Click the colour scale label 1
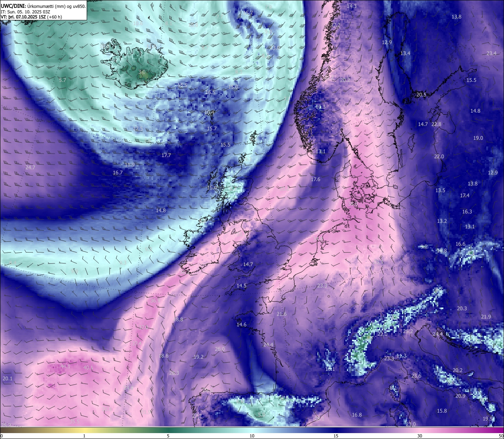Screen dimensions: 504x439 pyautogui.click(x=84, y=436)
